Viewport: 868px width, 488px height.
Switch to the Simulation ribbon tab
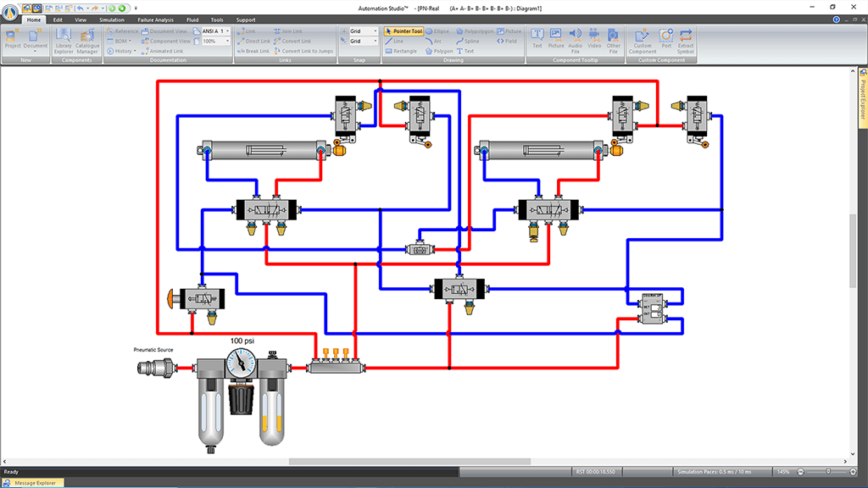pos(111,19)
